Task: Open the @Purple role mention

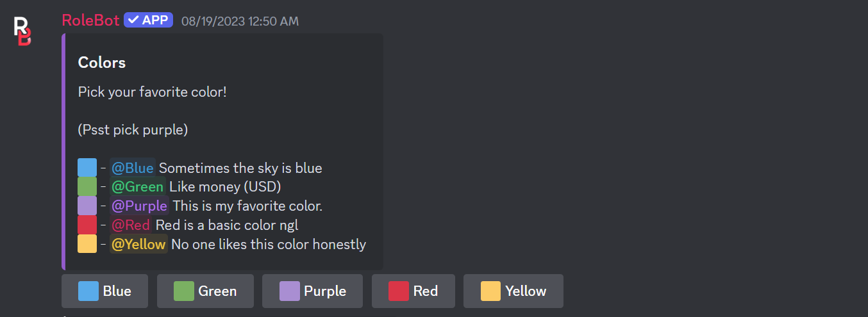Action: point(139,206)
